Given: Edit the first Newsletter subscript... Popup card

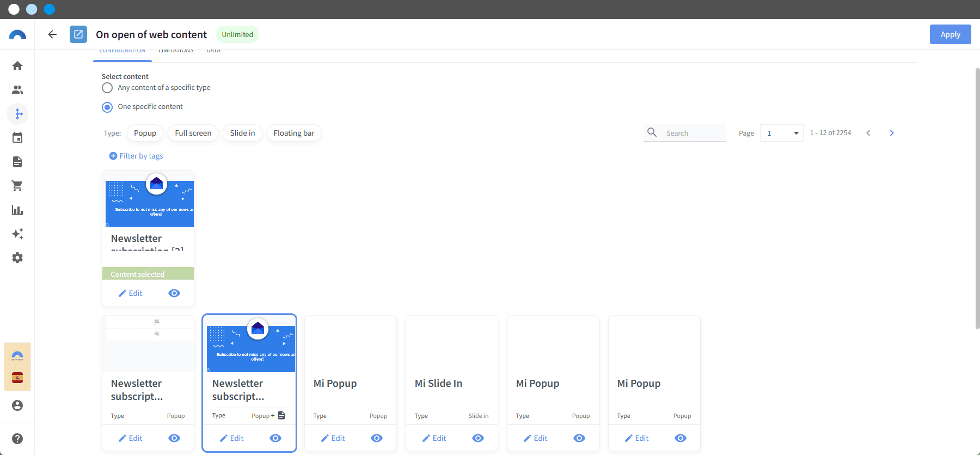Looking at the screenshot, I should point(131,438).
